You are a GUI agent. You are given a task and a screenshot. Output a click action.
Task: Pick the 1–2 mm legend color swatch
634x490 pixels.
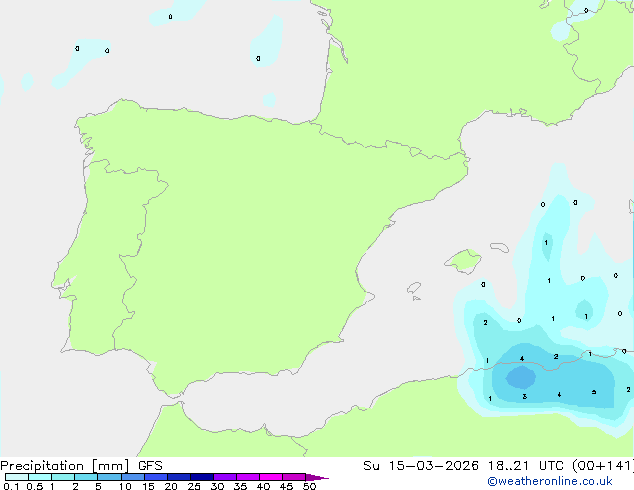click(63, 477)
